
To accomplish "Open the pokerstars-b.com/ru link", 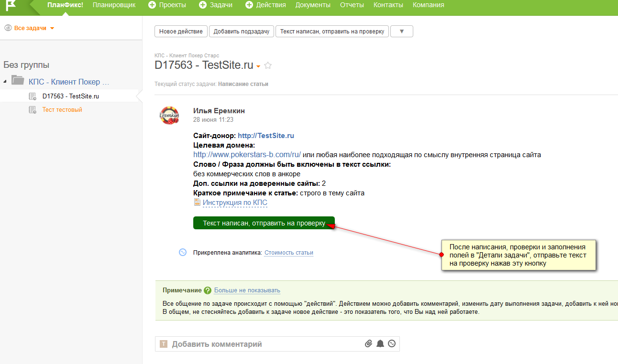I will (x=247, y=155).
